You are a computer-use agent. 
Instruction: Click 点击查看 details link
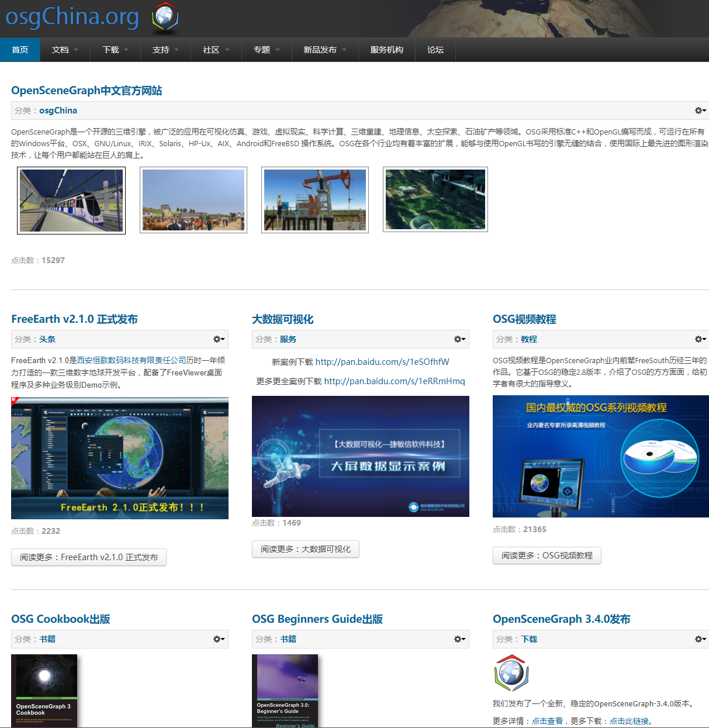(x=547, y=721)
